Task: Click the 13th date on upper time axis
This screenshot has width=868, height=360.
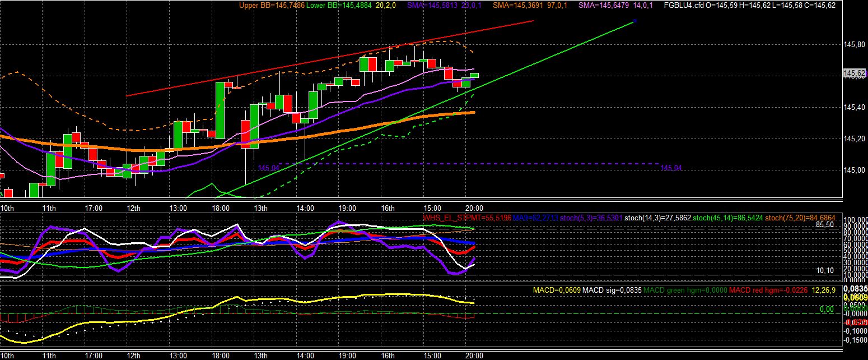Action: point(260,208)
